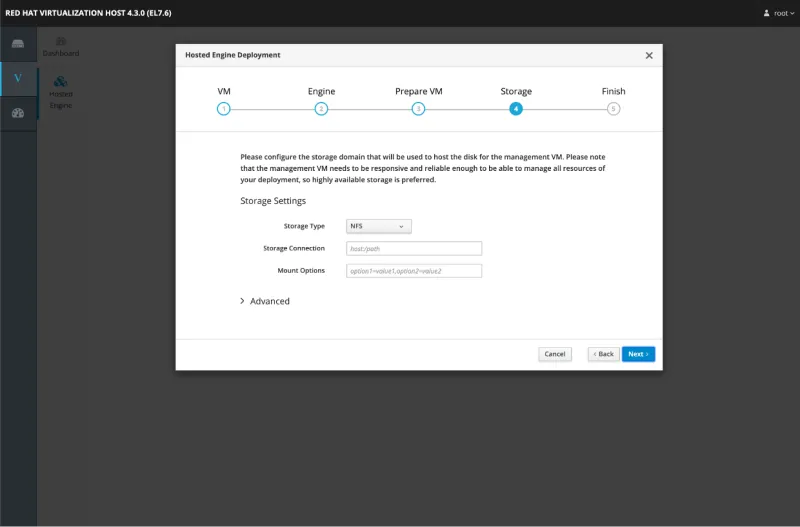Open the Storage Type NFS dropdown
The width and height of the screenshot is (800, 527).
(x=379, y=226)
